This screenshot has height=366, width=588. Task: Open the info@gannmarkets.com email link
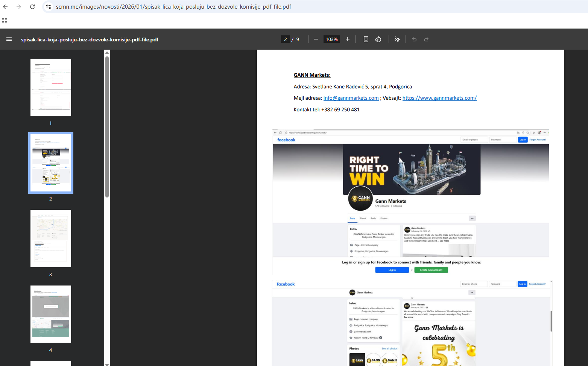click(351, 98)
